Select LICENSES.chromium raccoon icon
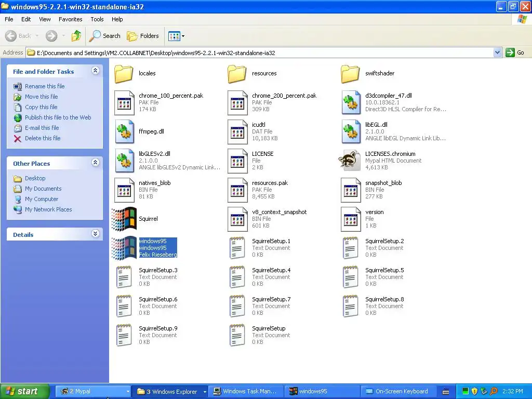 [350, 161]
